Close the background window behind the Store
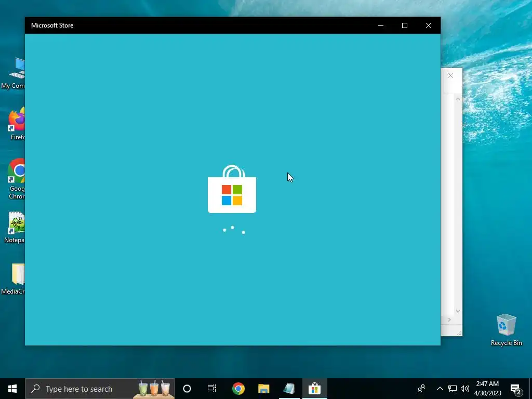 (450, 76)
